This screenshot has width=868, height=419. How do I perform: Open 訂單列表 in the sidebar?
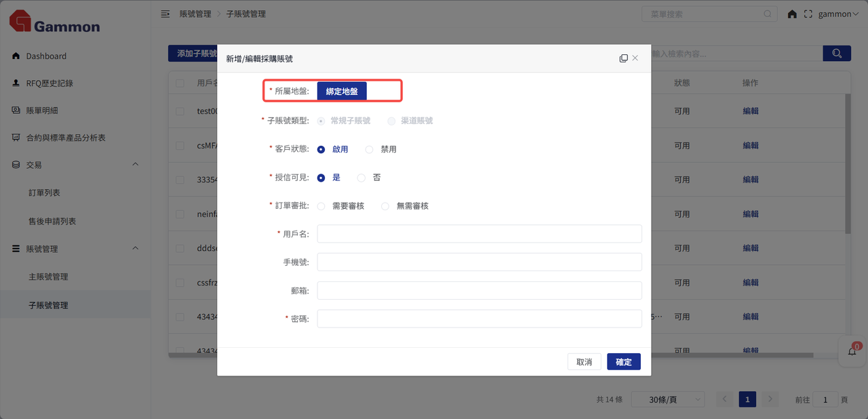pos(45,193)
